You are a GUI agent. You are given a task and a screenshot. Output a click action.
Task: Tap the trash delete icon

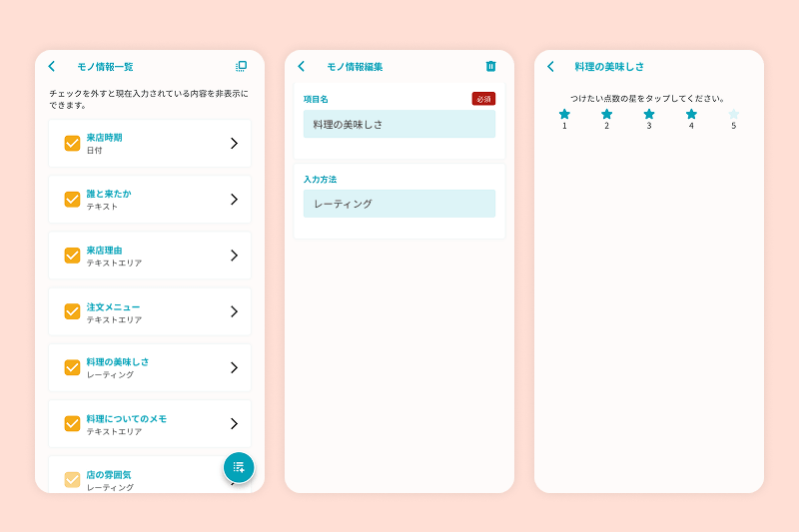pos(490,66)
